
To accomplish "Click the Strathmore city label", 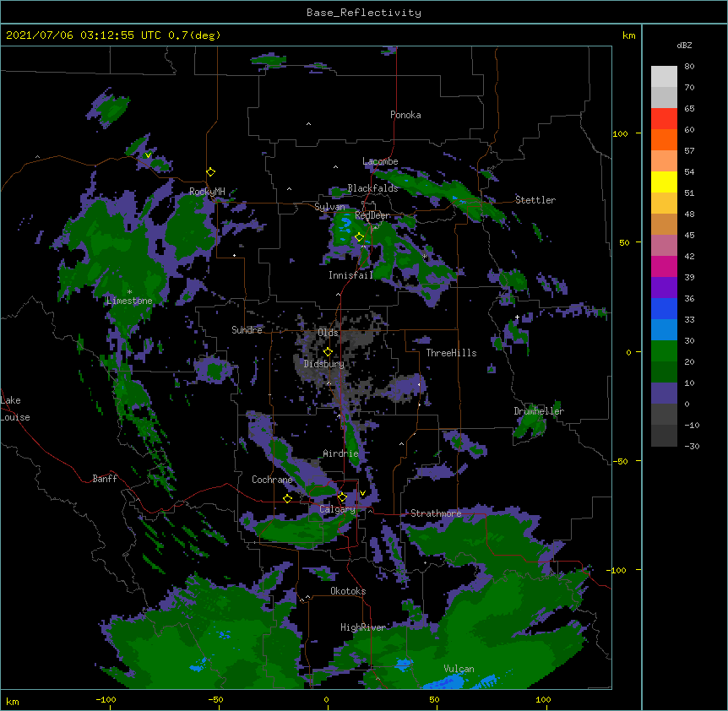I will pos(436,513).
